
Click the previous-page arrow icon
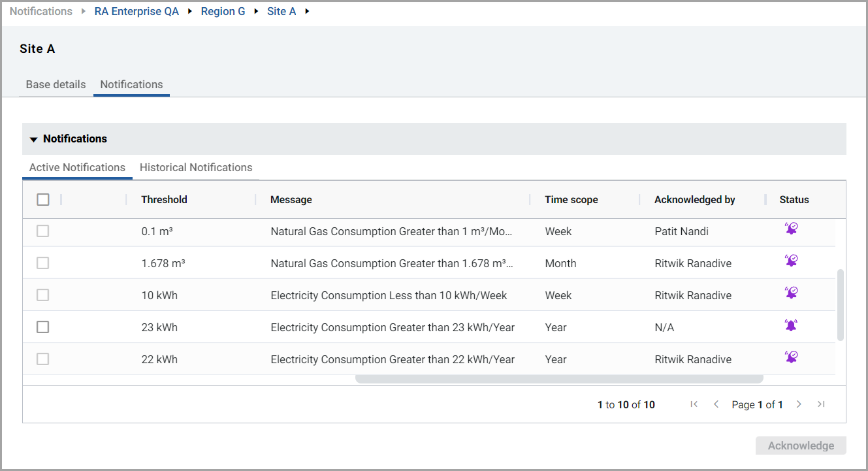pos(716,404)
